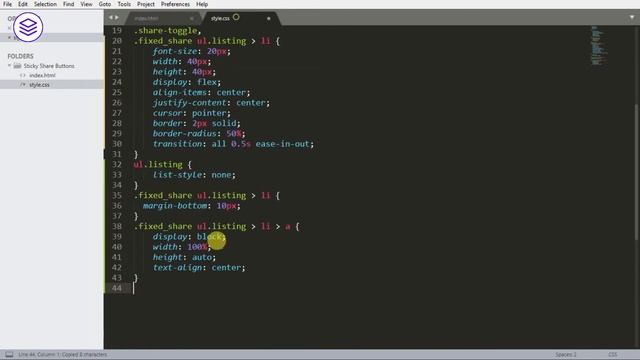The height and width of the screenshot is (360, 640).
Task: Open the Selection menu
Action: pyautogui.click(x=45, y=4)
